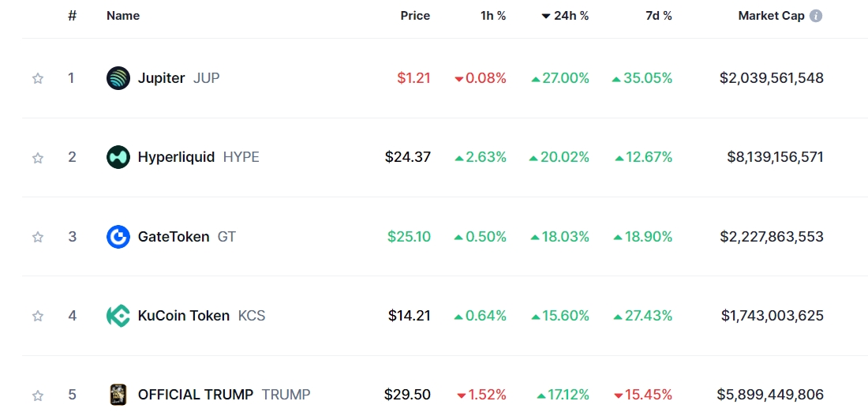This screenshot has width=868, height=420.
Task: Sort the table by 1h %
Action: click(493, 16)
